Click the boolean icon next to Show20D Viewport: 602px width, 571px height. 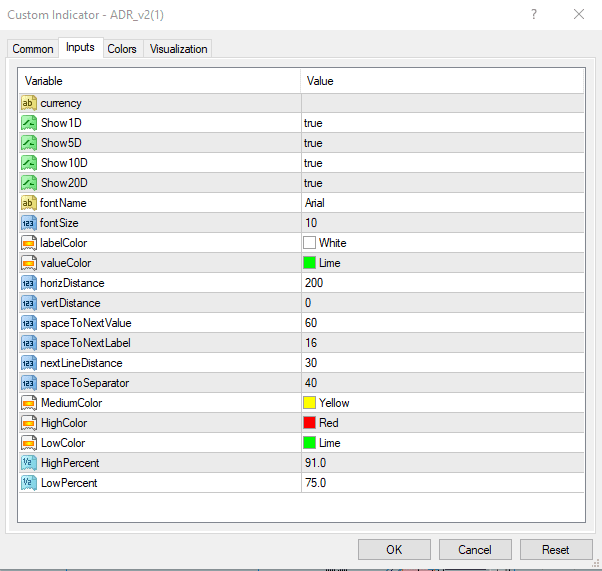[29, 183]
